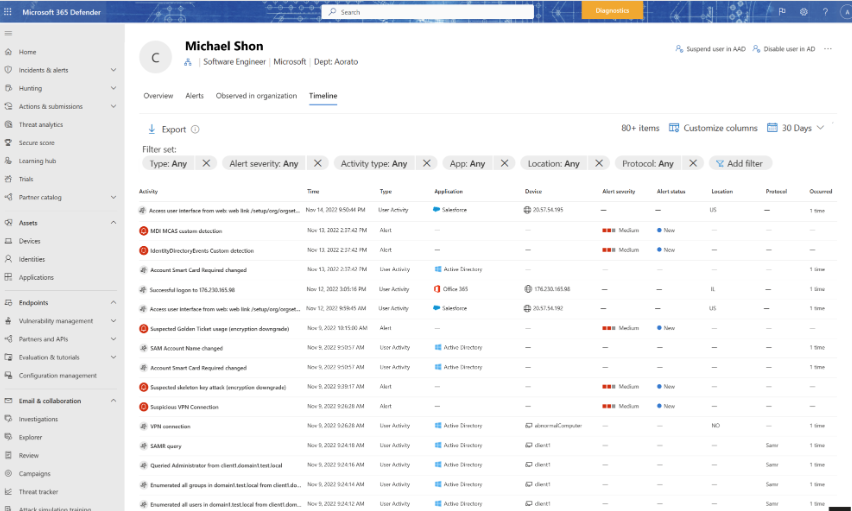Click the Review icon in sidebar
The width and height of the screenshot is (852, 511).
[8, 456]
